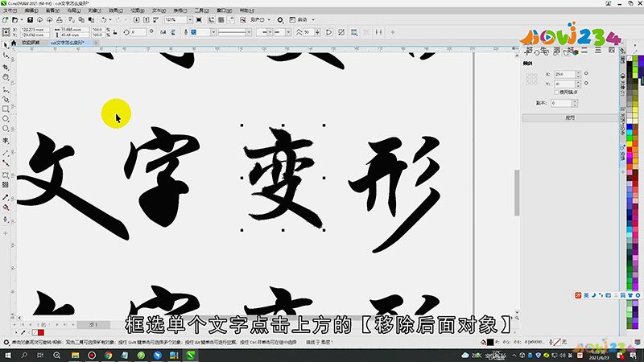Click the Mirror vertically icon

[x=173, y=32]
